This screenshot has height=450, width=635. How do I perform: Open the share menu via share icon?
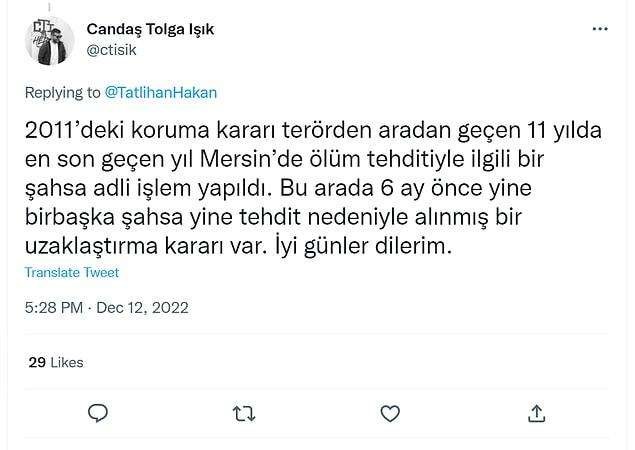536,413
